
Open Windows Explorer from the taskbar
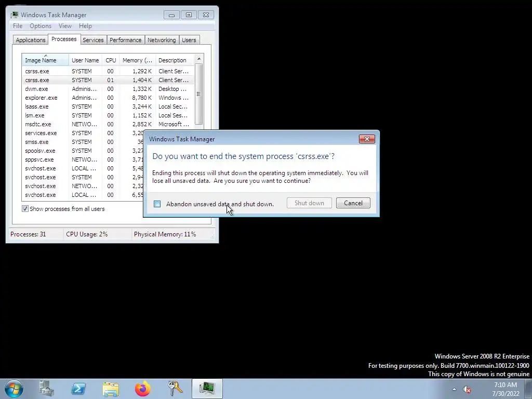[111, 389]
